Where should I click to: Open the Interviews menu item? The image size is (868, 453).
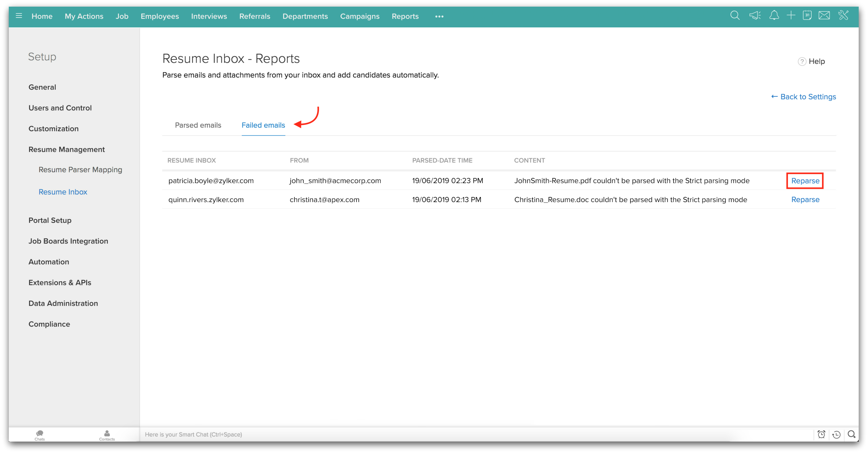point(209,16)
